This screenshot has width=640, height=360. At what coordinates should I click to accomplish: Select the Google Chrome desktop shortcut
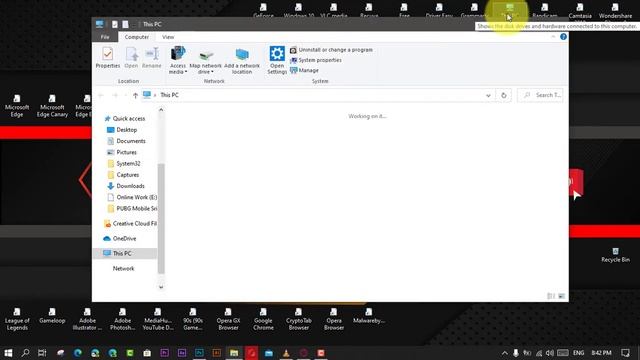click(263, 320)
